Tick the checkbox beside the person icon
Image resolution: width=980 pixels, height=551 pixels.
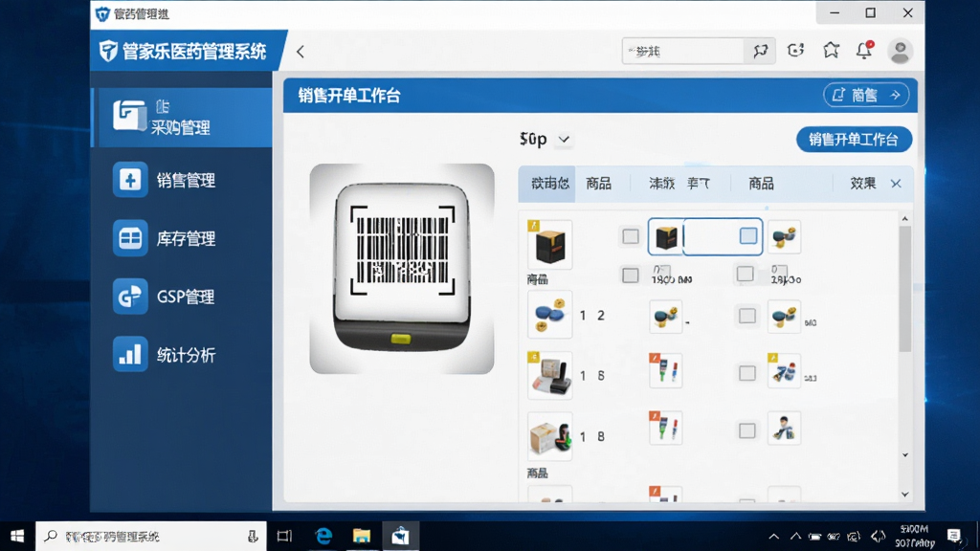(746, 430)
